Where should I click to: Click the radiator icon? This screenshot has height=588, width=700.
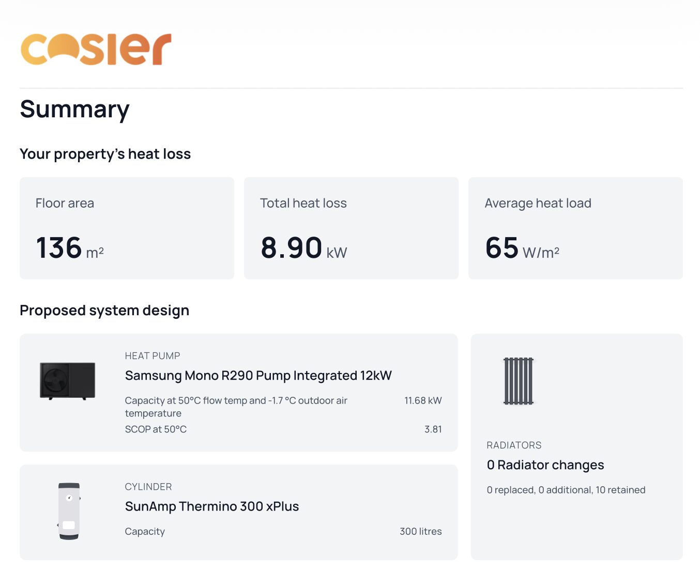pos(518,381)
